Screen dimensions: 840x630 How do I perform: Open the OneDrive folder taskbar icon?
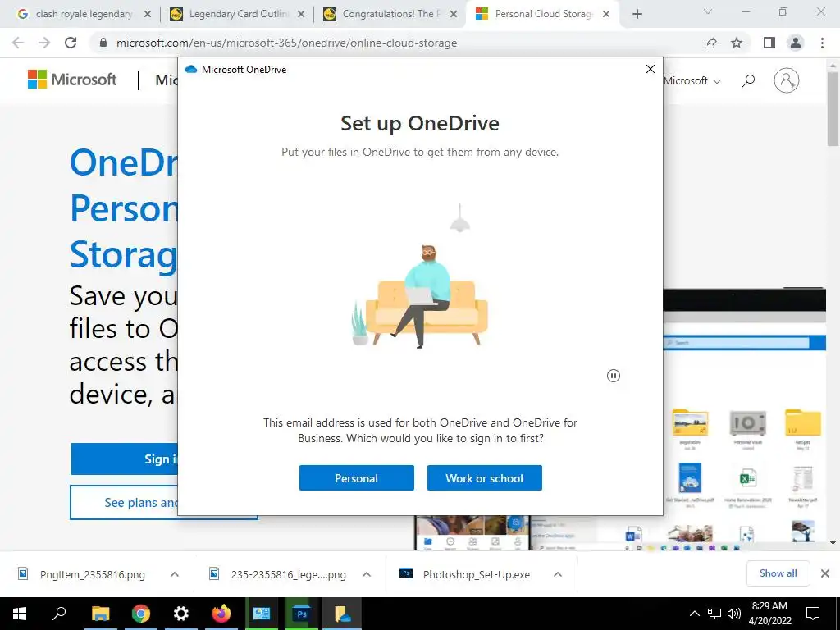pos(342,614)
